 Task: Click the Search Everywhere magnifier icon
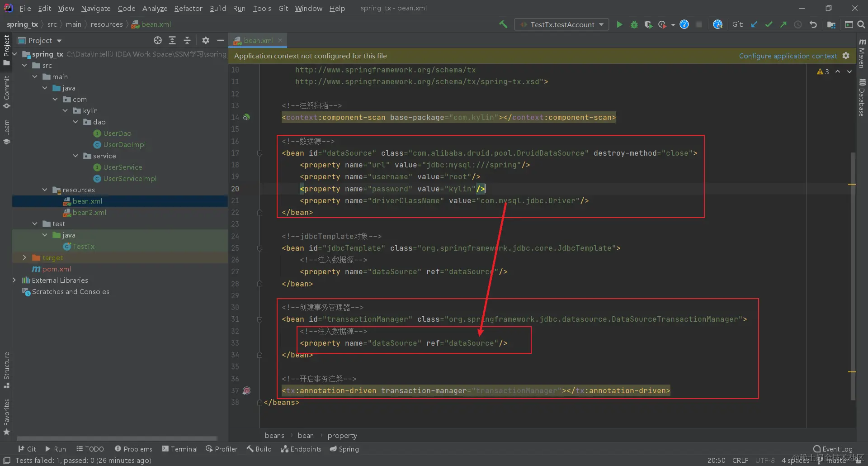point(861,24)
